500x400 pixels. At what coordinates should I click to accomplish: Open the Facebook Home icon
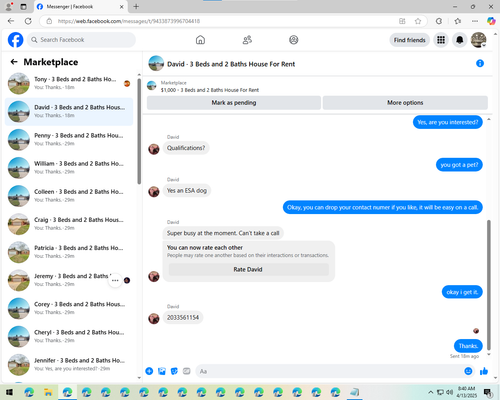coord(200,40)
